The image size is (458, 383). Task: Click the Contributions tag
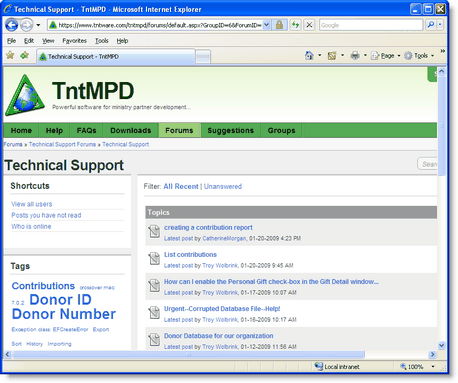[x=43, y=286]
